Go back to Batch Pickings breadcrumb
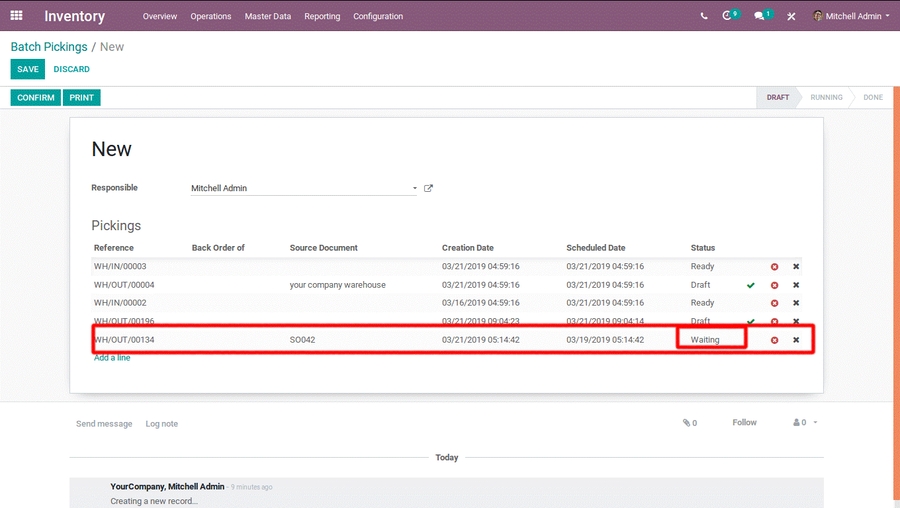 pyautogui.click(x=49, y=47)
